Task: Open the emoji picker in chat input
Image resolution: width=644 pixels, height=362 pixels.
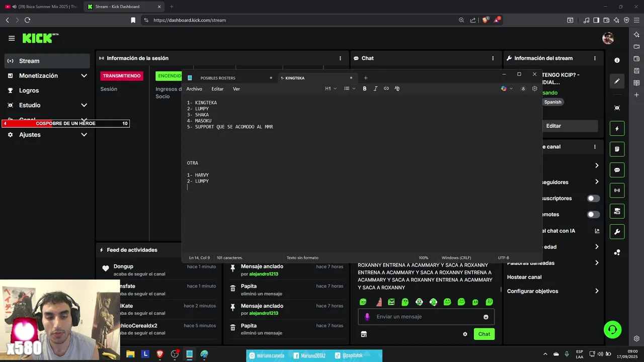Action: (486, 317)
